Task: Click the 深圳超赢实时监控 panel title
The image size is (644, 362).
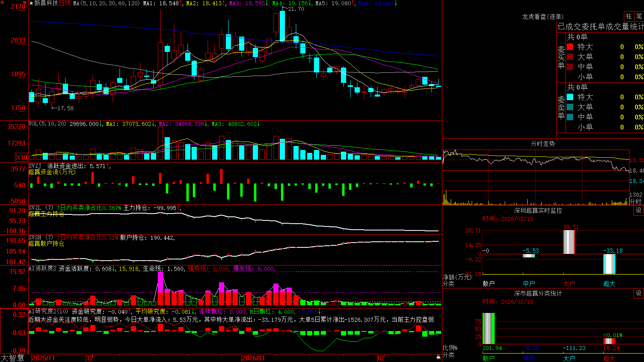Action: (538, 210)
